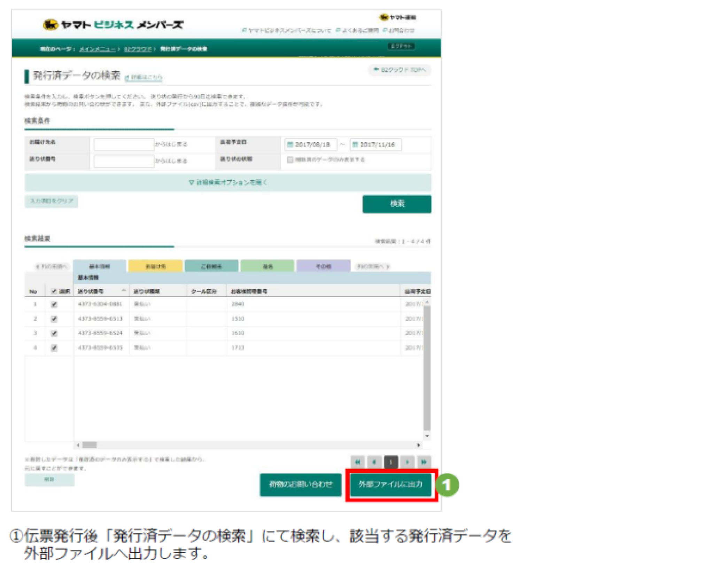Click the icon beside the お問い合わせ link
Viewport: 728px width, 572px height.
[385, 30]
